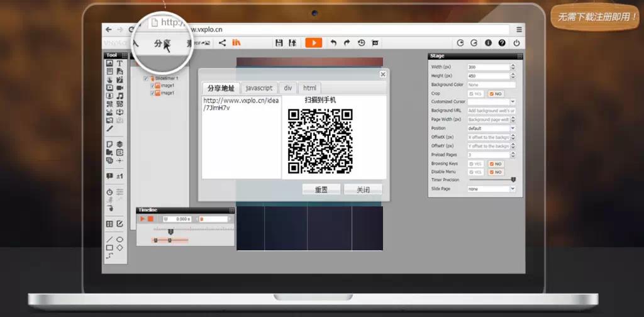Viewport: 644px width, 317px height.
Task: Select the Line drawing tool
Action: pos(109,240)
